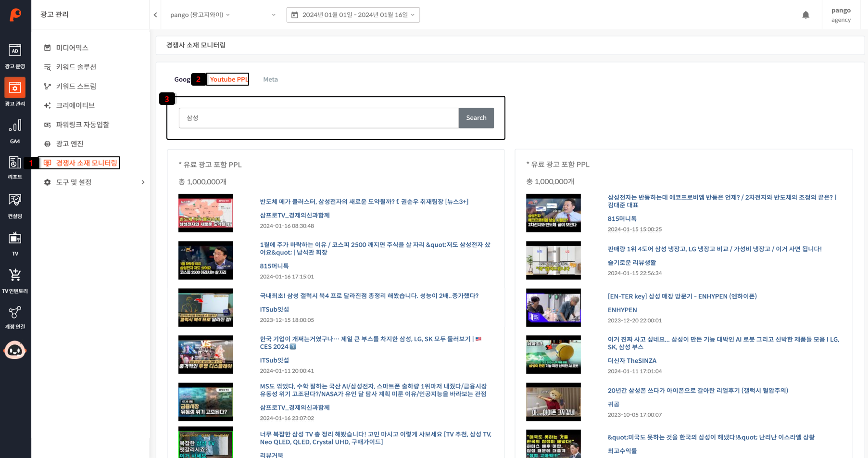
Task: Switch to the Youtube PPL tab
Action: (x=229, y=79)
